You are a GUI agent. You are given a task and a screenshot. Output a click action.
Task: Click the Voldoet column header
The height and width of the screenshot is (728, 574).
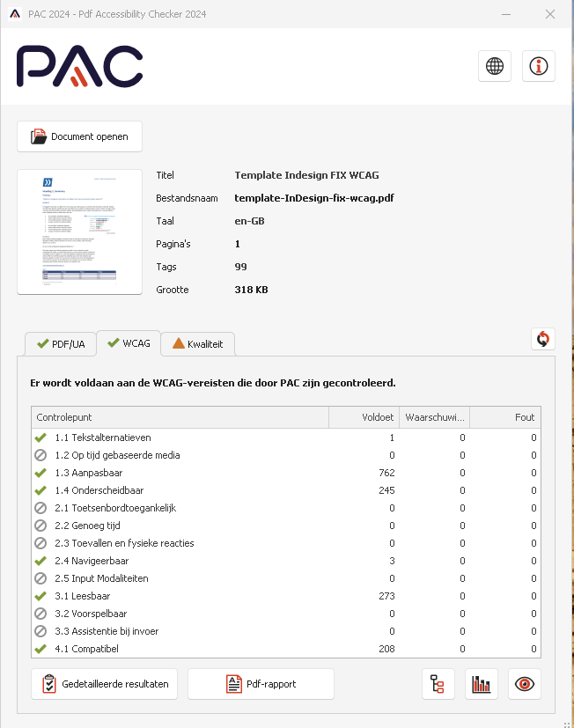(364, 417)
